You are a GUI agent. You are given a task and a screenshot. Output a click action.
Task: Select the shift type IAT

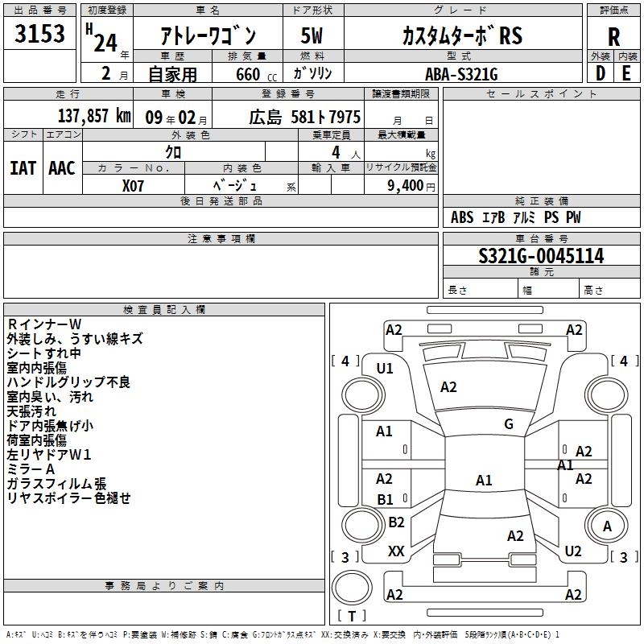23,168
